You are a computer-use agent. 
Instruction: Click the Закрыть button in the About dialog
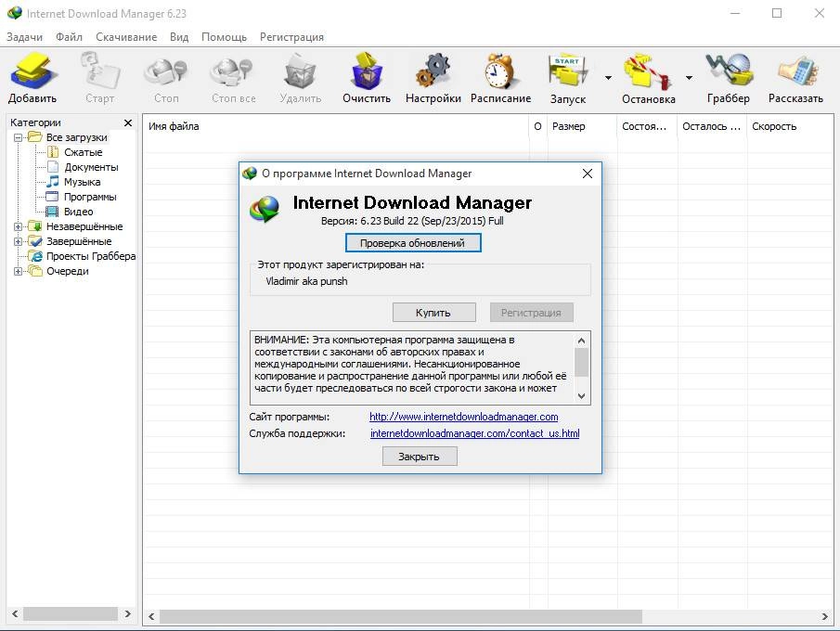pyautogui.click(x=420, y=457)
